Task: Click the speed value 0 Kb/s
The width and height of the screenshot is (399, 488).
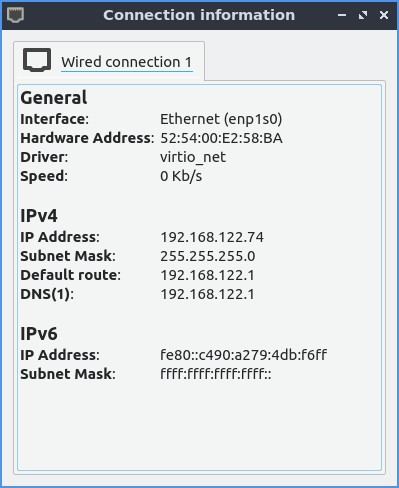Action: [x=181, y=176]
